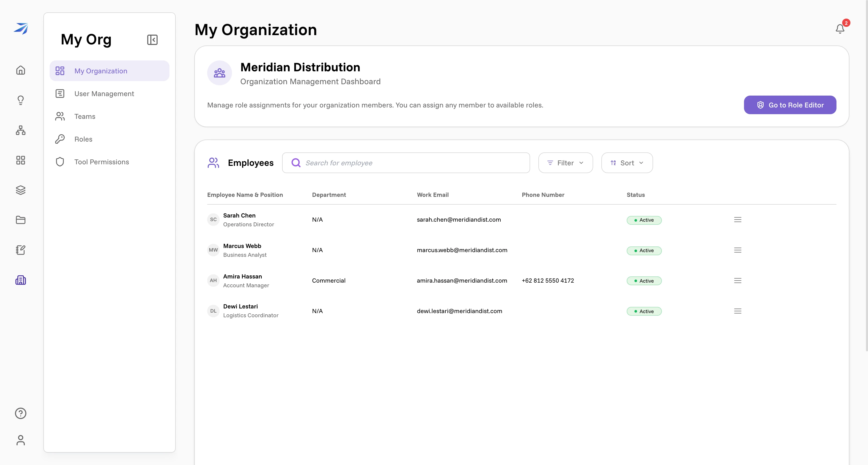Collapse the My Org sidebar panel
The height and width of the screenshot is (465, 868).
coord(152,40)
